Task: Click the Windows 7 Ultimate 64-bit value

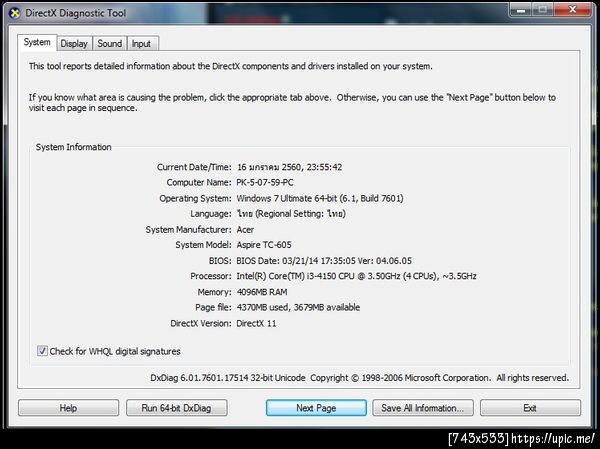Action: (x=320, y=198)
